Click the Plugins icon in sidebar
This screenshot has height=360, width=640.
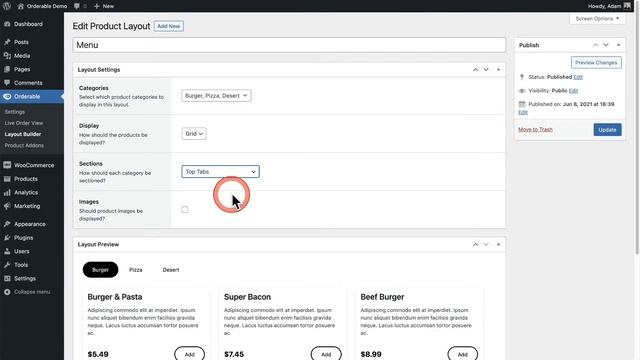7,238
